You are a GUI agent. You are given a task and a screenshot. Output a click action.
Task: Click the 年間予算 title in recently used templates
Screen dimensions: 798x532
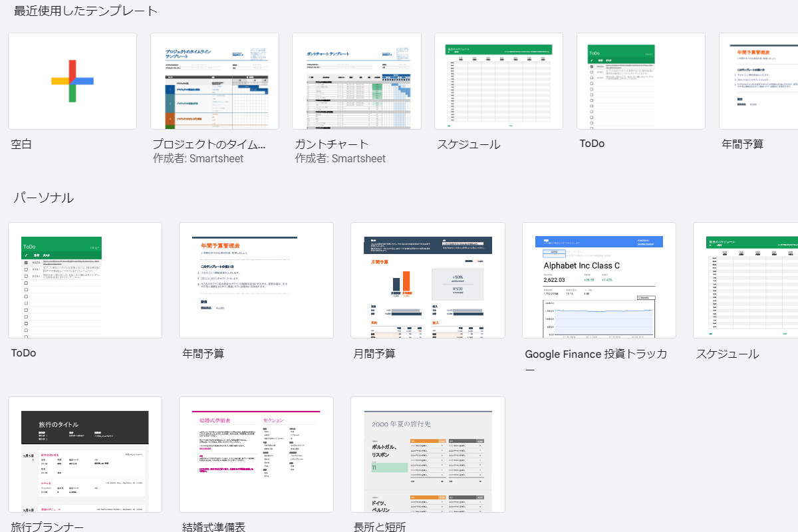[743, 144]
